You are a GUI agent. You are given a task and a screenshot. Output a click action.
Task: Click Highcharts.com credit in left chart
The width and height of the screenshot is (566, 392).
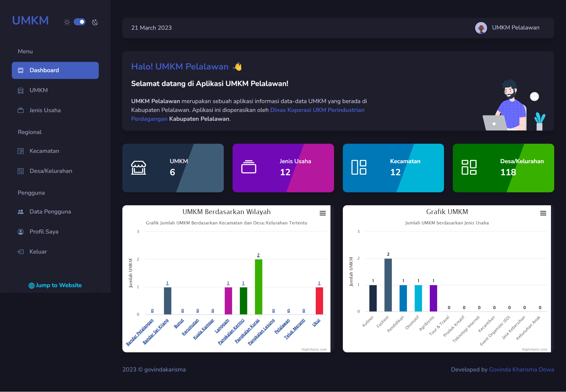pos(314,350)
